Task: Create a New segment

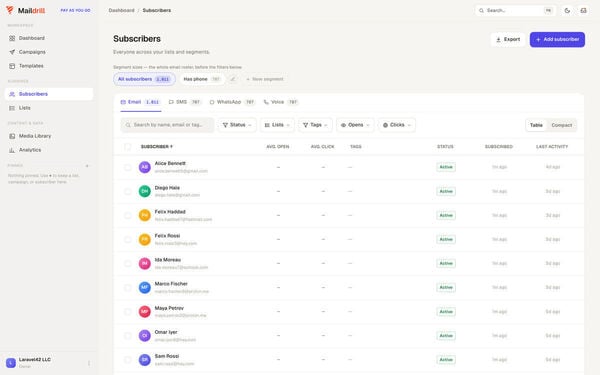Action: [x=265, y=79]
